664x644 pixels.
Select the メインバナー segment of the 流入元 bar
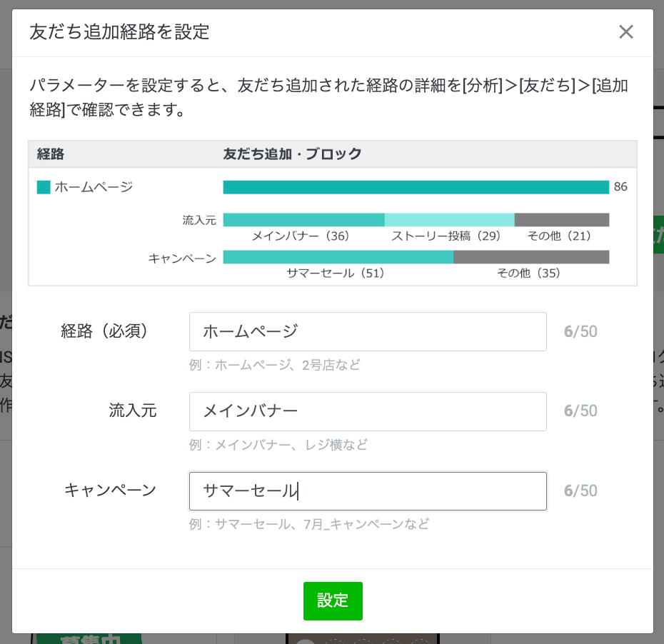coord(303,220)
